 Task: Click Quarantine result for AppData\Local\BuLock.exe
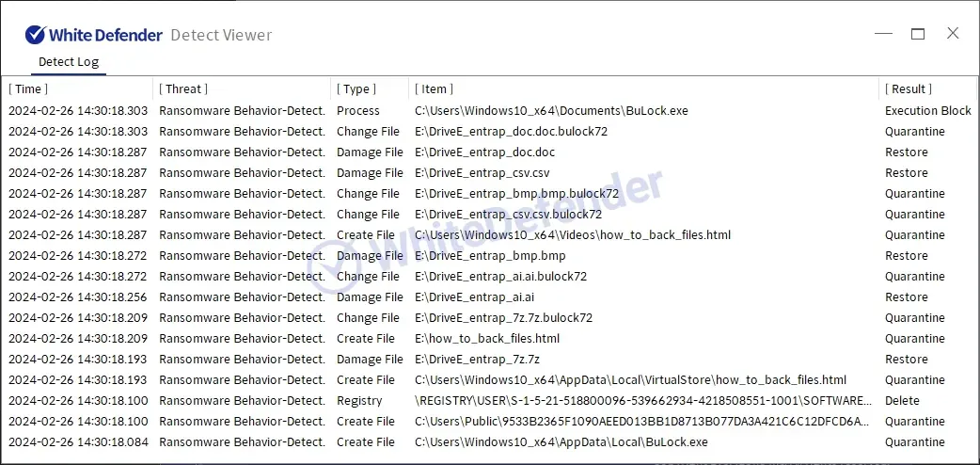click(915, 441)
